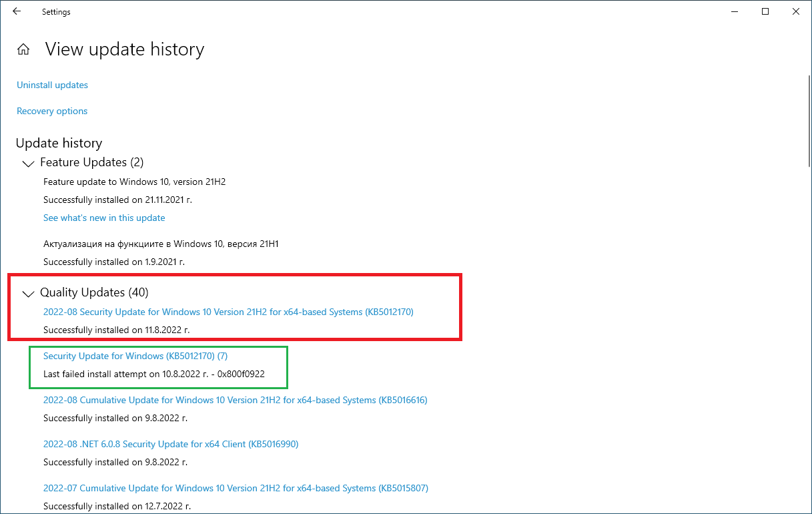Image resolution: width=812 pixels, height=514 pixels.
Task: Open Security Update for Windows (KB5012170) (7)
Action: point(135,356)
